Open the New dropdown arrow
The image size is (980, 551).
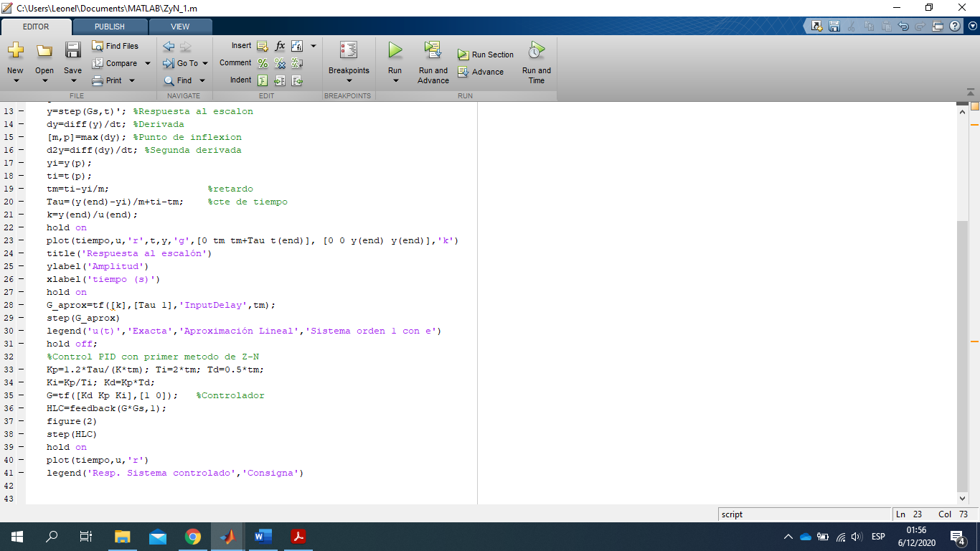[15, 81]
